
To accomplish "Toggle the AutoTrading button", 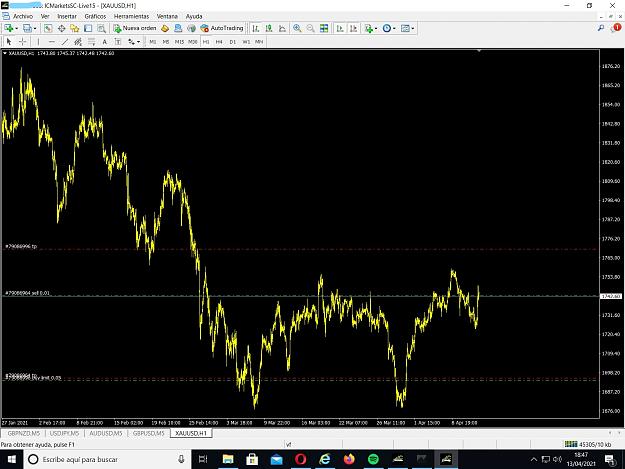I will point(222,28).
